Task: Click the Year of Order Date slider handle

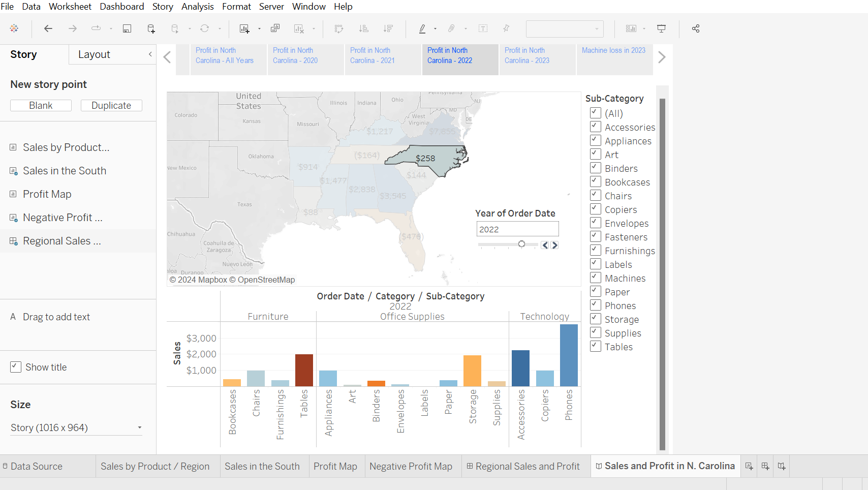Action: pos(521,244)
